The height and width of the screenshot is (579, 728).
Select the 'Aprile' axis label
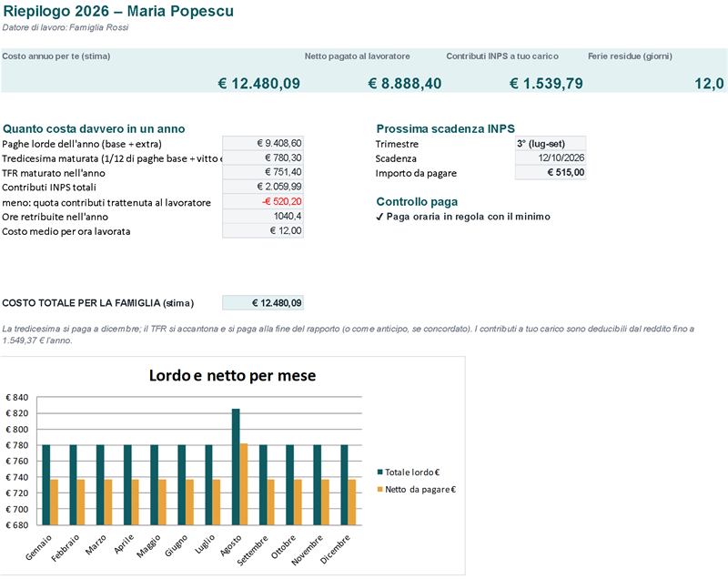124,543
